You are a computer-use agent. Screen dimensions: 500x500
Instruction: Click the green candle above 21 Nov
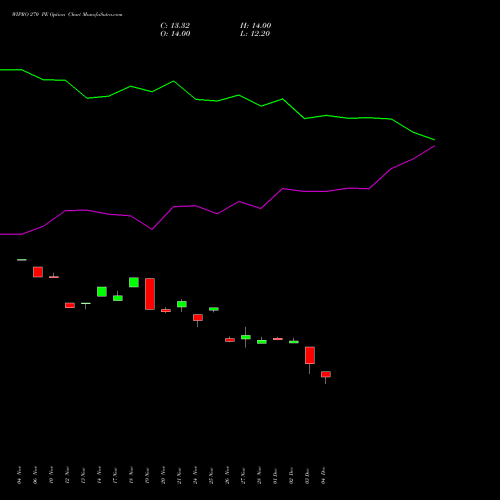pyautogui.click(x=182, y=304)
